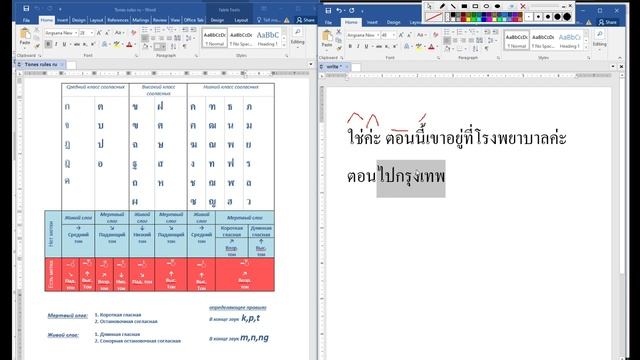Choose the largest pen size dot
The height and width of the screenshot is (360, 640).
(x=567, y=17)
